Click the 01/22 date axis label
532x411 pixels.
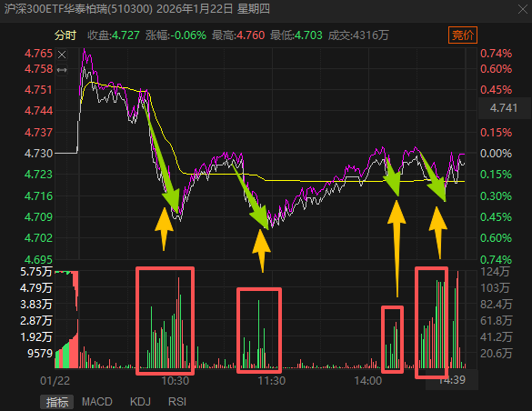click(55, 381)
